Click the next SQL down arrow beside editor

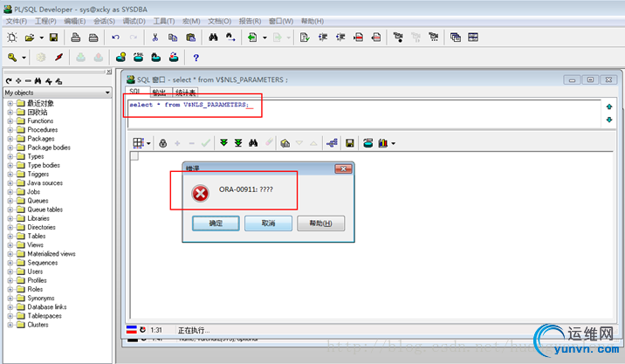(x=609, y=120)
